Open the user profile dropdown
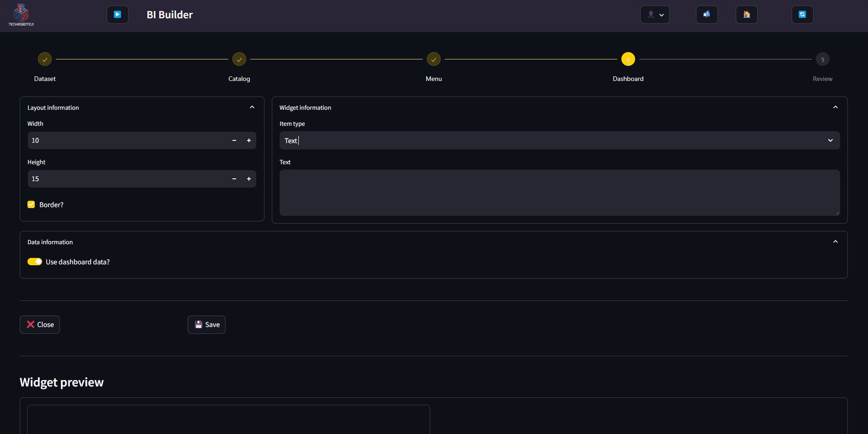 (x=655, y=15)
